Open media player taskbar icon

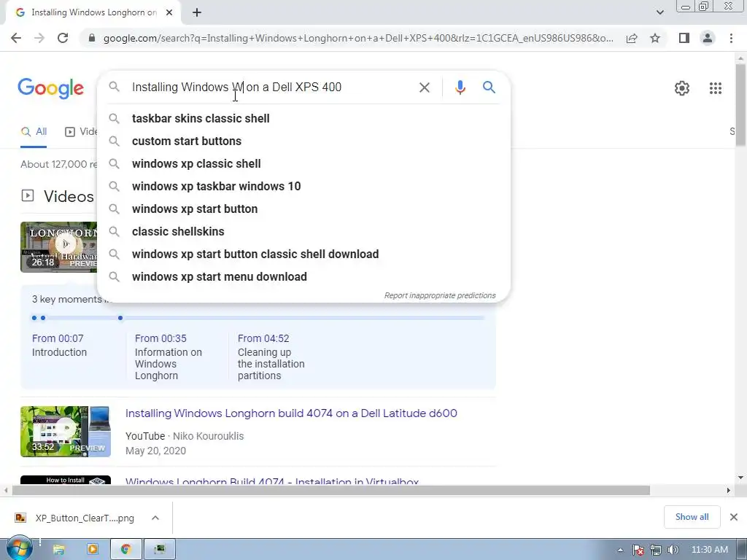93,550
